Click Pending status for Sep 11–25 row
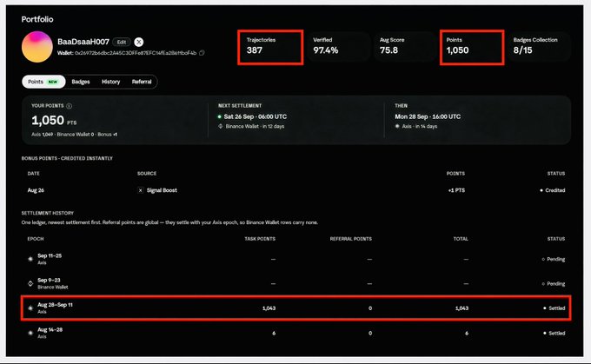Viewport: 591px width, 364px height. (x=554, y=259)
